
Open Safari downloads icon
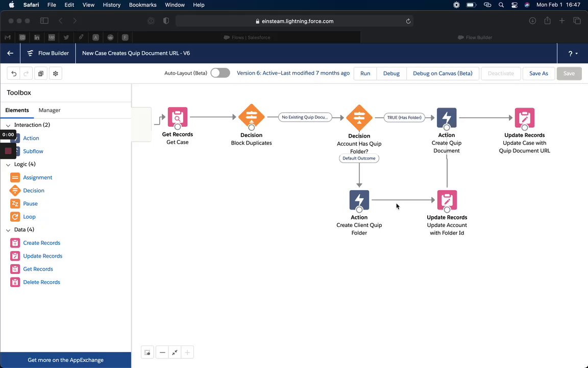click(x=532, y=21)
